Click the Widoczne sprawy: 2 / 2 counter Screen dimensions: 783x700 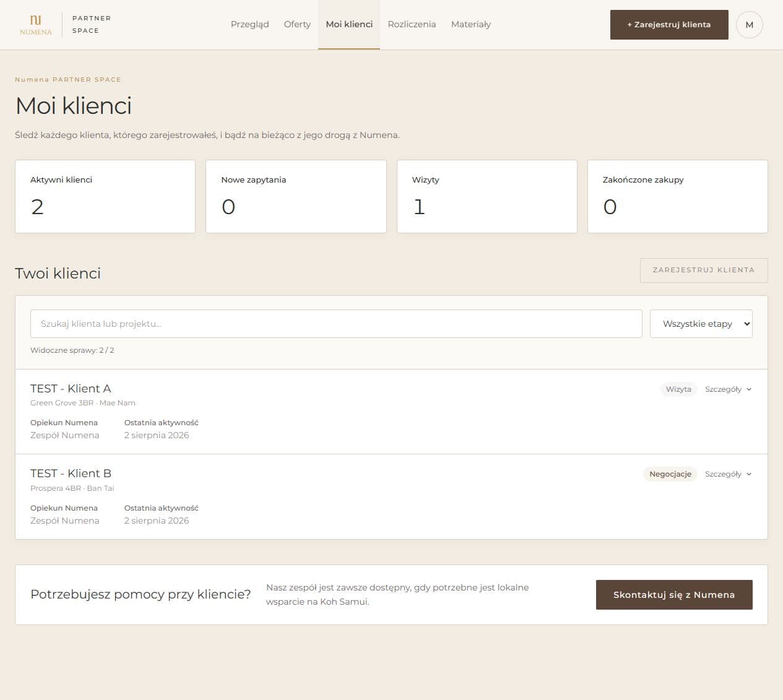[x=72, y=350]
